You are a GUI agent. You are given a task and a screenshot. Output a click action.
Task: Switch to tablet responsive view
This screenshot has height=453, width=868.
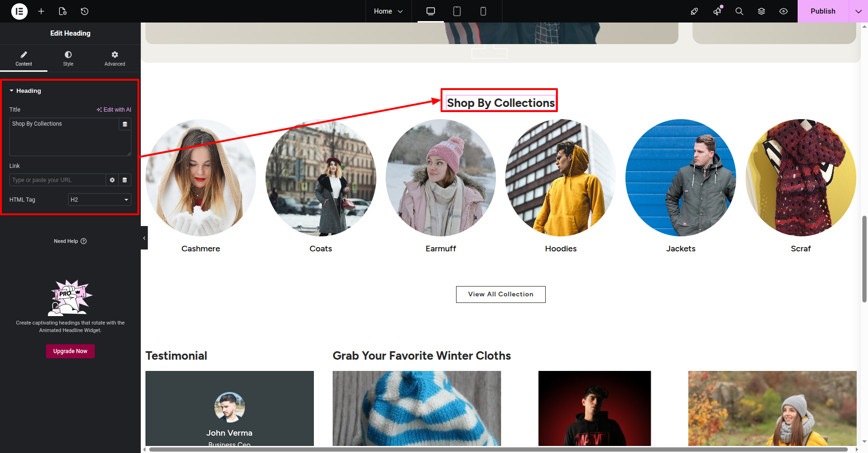click(x=457, y=11)
